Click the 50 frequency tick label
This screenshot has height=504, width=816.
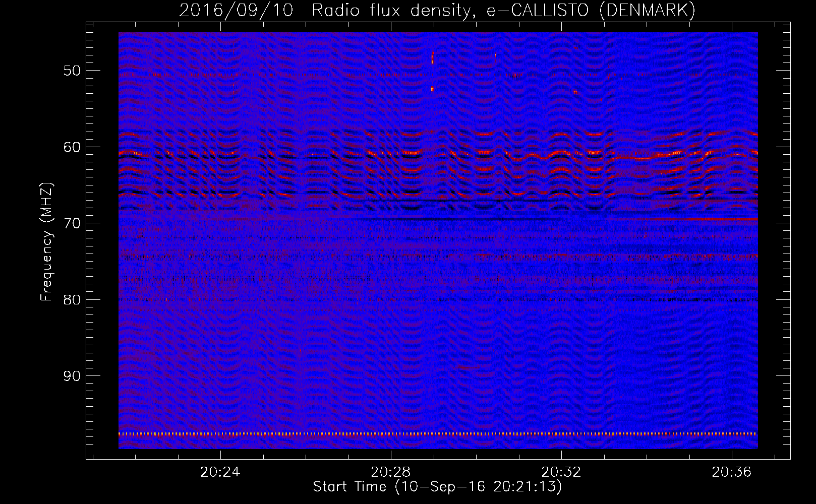click(x=72, y=71)
